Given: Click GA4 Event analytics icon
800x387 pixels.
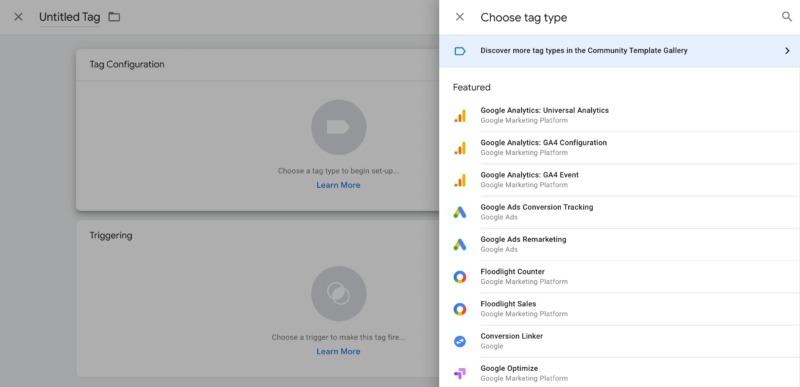Looking at the screenshot, I should [460, 180].
